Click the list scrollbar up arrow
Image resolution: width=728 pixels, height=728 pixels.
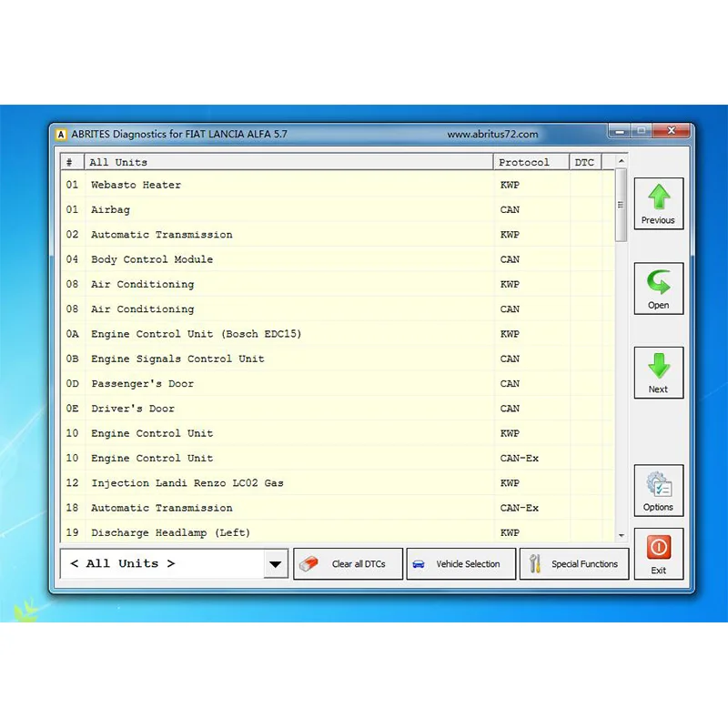point(622,161)
